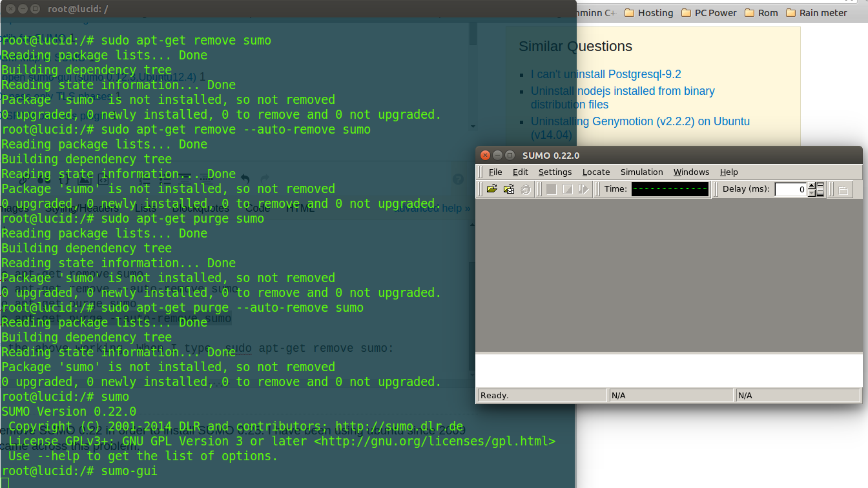
Task: Open the Edit menu in SUMO
Action: pos(521,172)
